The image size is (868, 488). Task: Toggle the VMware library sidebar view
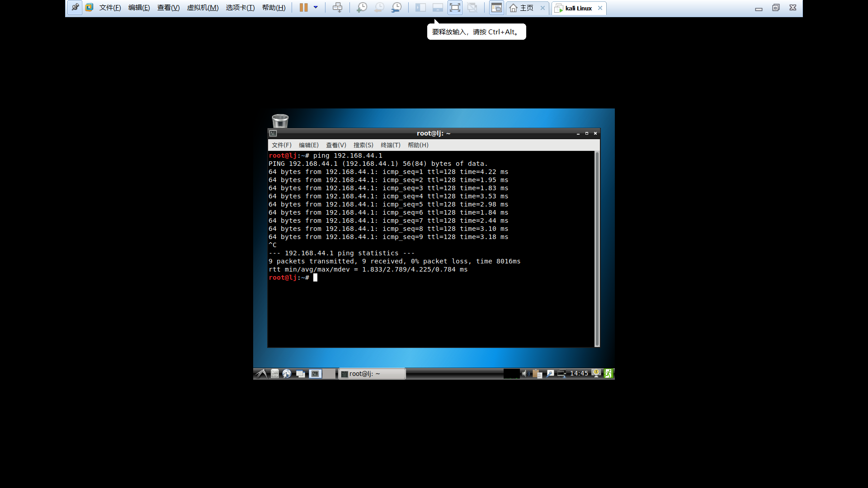420,7
